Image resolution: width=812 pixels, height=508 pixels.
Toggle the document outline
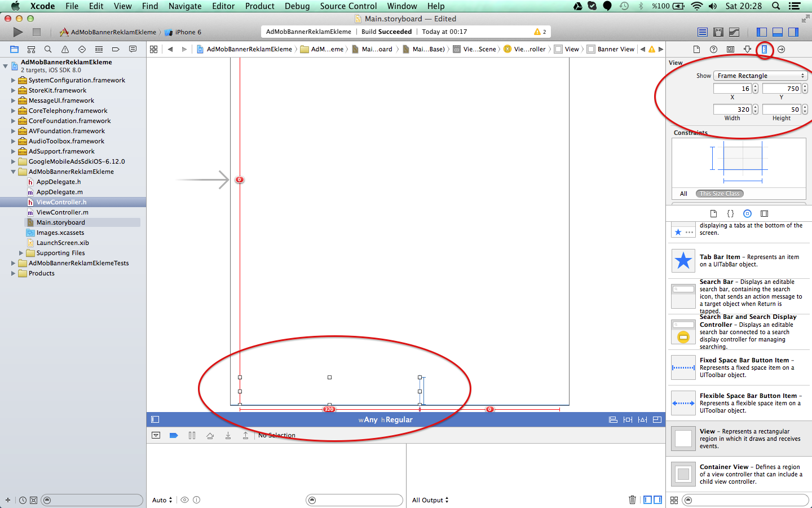(155, 419)
